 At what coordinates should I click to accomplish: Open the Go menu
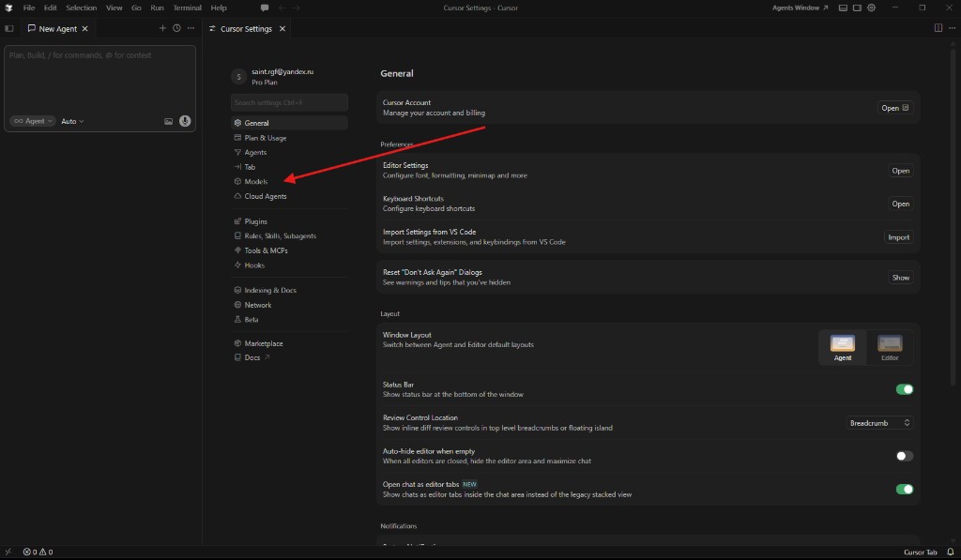[136, 8]
